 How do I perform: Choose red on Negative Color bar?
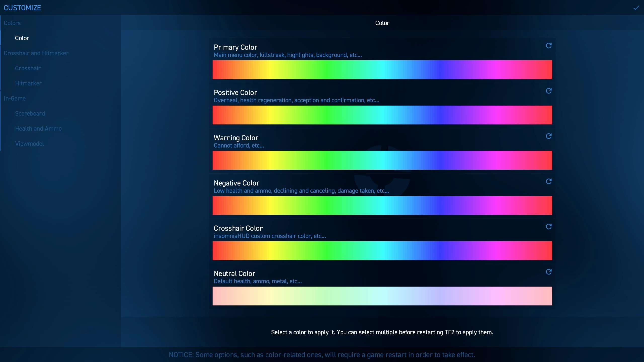(216, 205)
